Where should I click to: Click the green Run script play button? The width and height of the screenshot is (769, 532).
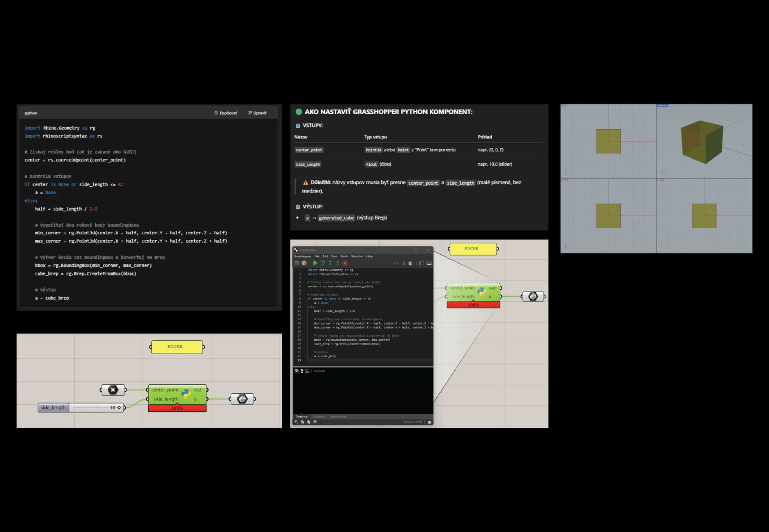coord(315,263)
